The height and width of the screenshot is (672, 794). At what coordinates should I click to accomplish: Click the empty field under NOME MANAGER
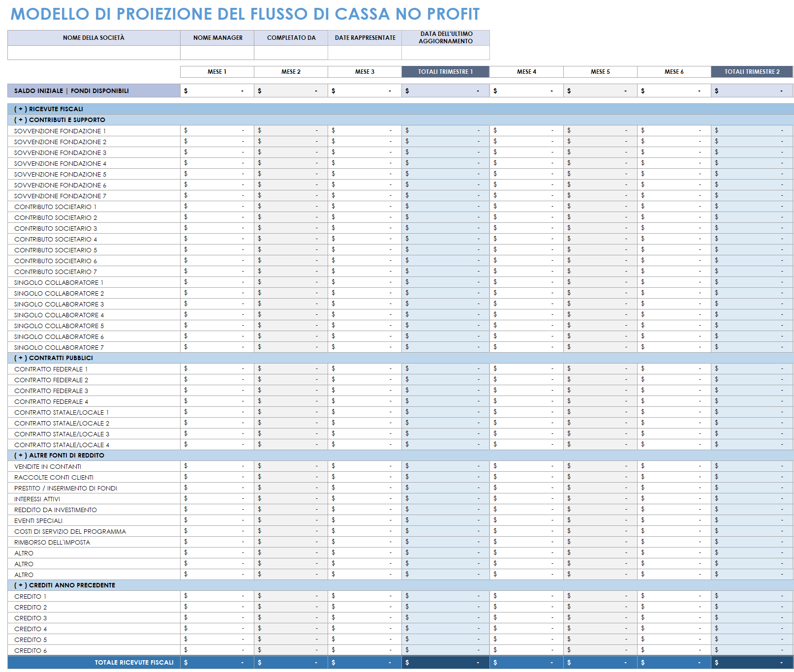tap(217, 53)
